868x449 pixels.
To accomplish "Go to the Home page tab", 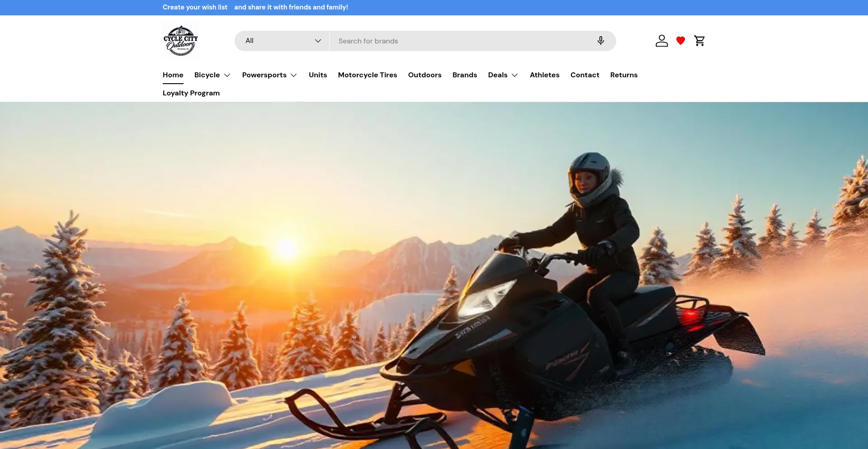I will point(173,75).
